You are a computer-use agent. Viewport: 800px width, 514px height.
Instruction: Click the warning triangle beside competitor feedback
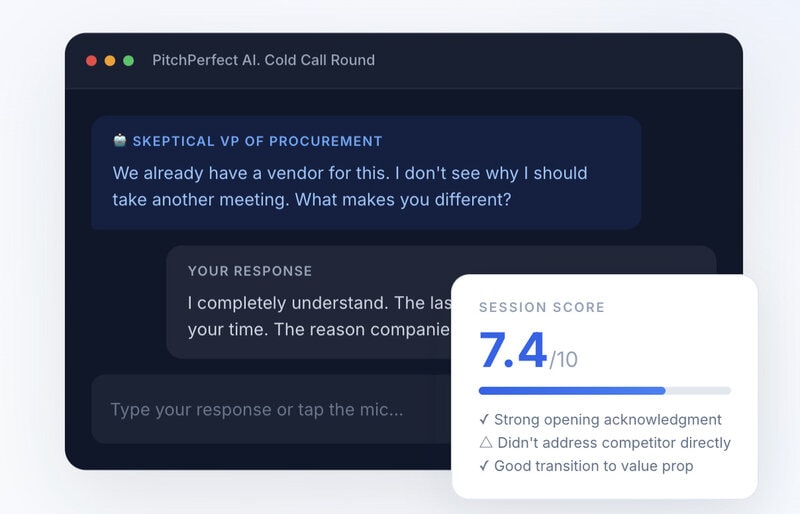(486, 442)
